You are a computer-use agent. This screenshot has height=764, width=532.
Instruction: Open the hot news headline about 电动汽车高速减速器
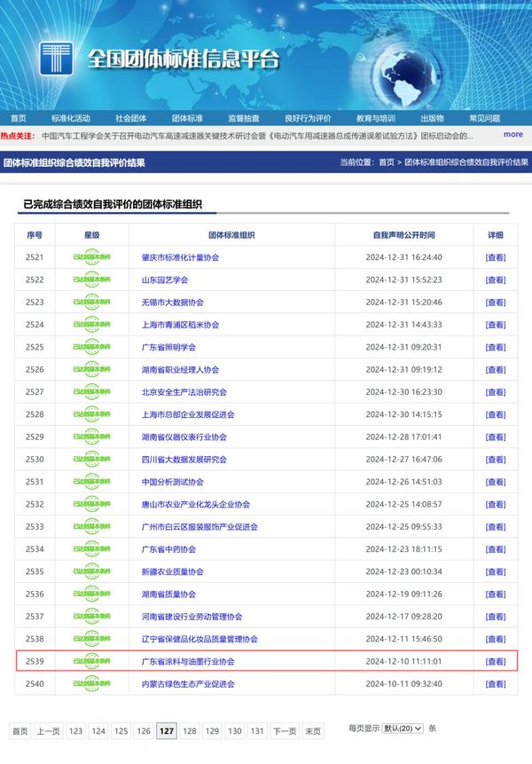click(257, 136)
